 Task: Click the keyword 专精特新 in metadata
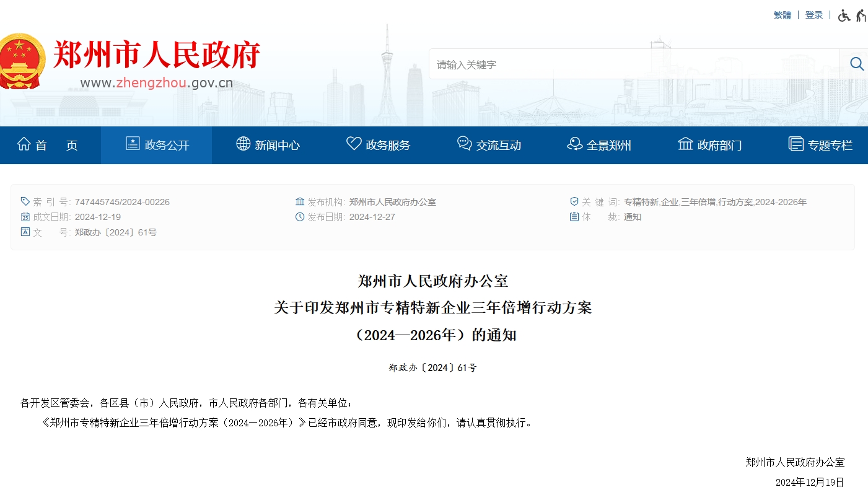[642, 201]
